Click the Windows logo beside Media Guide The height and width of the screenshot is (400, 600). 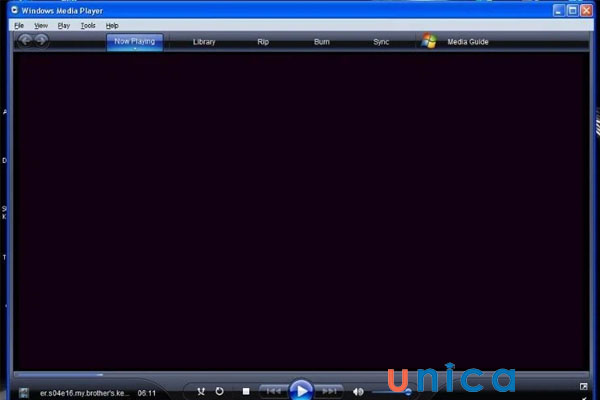click(429, 41)
